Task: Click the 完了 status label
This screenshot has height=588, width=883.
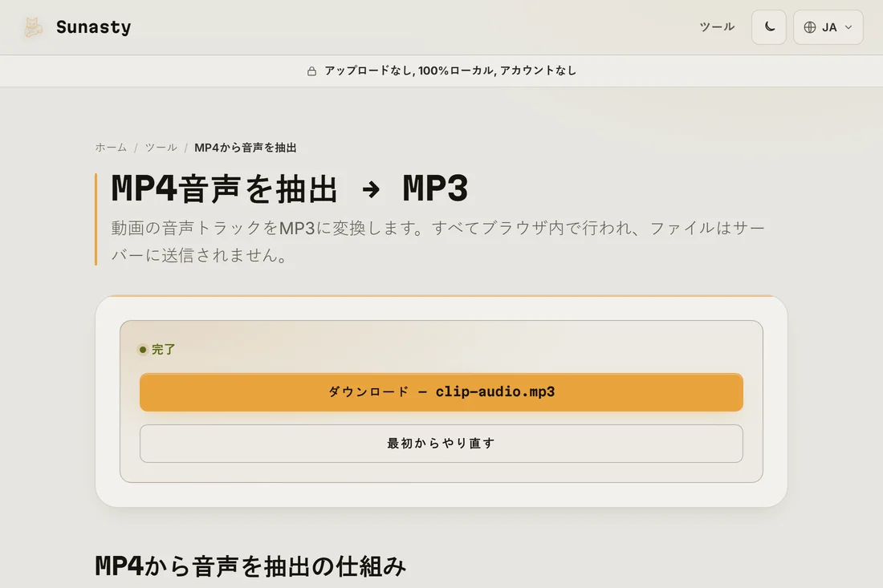Action: point(163,350)
